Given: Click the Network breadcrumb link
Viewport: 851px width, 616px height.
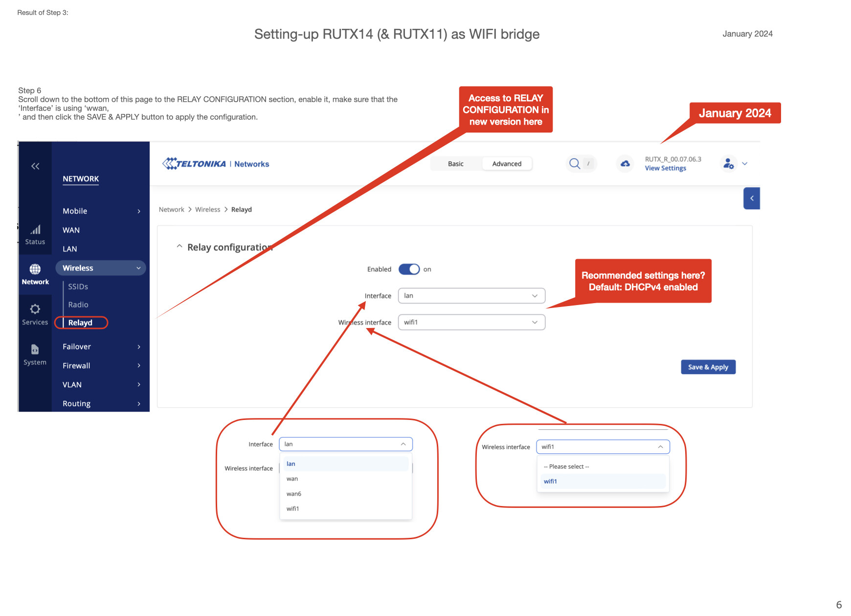Looking at the screenshot, I should click(172, 210).
